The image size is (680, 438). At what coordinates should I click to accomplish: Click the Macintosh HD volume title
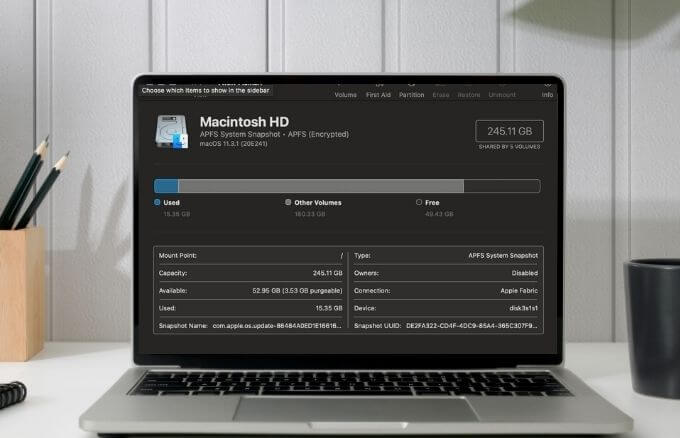[x=244, y=121]
